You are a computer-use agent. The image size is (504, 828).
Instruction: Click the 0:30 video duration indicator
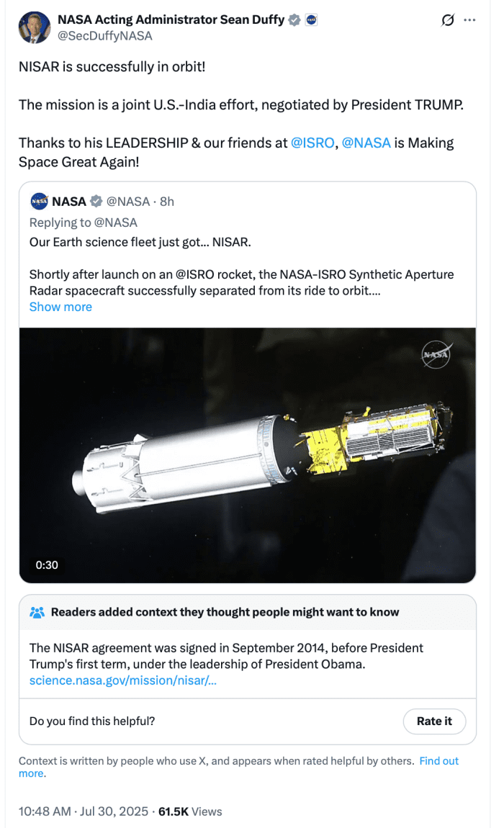pos(47,564)
